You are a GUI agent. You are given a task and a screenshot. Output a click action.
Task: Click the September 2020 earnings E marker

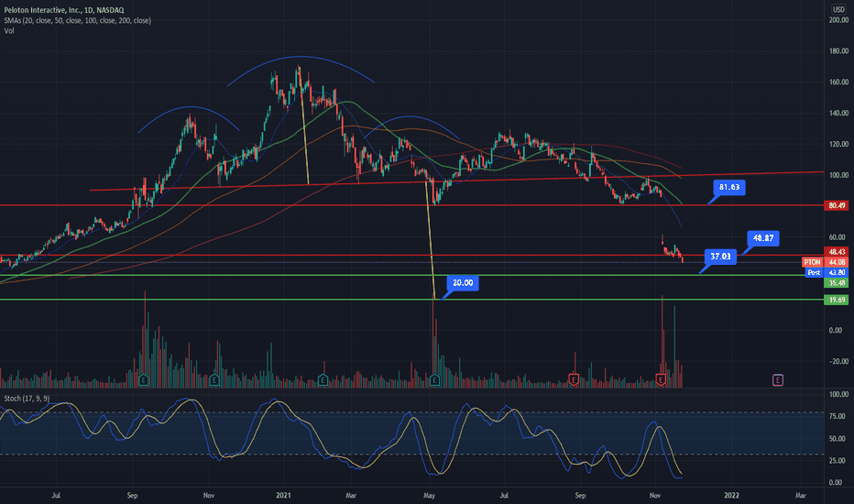pyautogui.click(x=144, y=379)
